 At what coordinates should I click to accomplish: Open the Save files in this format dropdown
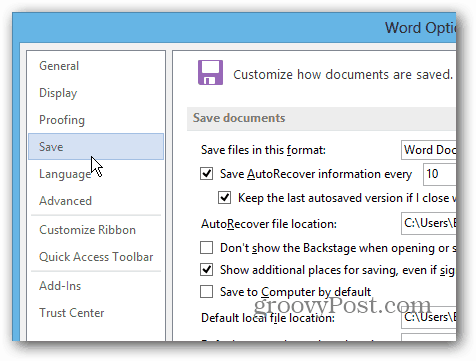429,150
